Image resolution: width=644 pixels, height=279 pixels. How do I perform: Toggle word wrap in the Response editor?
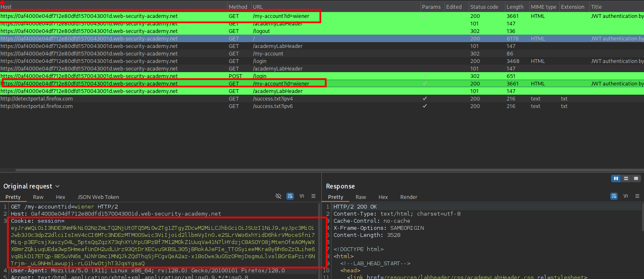[614, 196]
